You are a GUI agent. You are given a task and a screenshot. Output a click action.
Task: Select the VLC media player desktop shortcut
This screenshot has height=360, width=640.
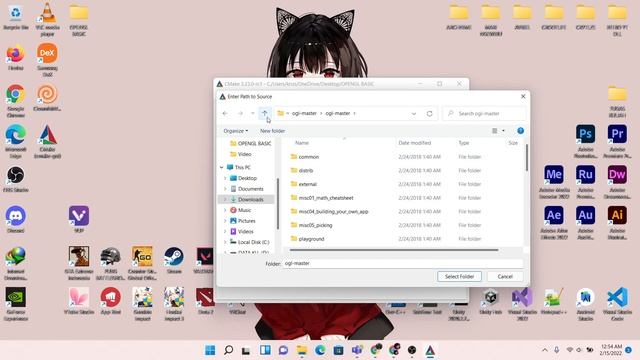[47, 19]
